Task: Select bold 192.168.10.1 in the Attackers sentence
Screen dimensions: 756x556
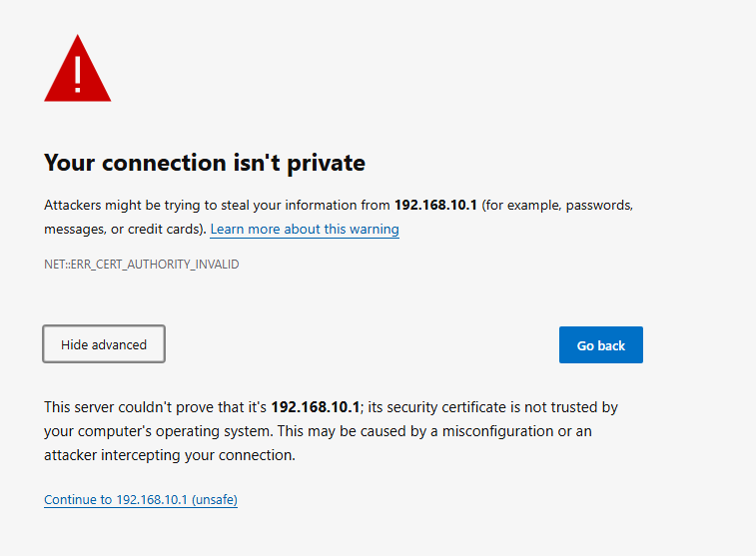Action: click(435, 206)
